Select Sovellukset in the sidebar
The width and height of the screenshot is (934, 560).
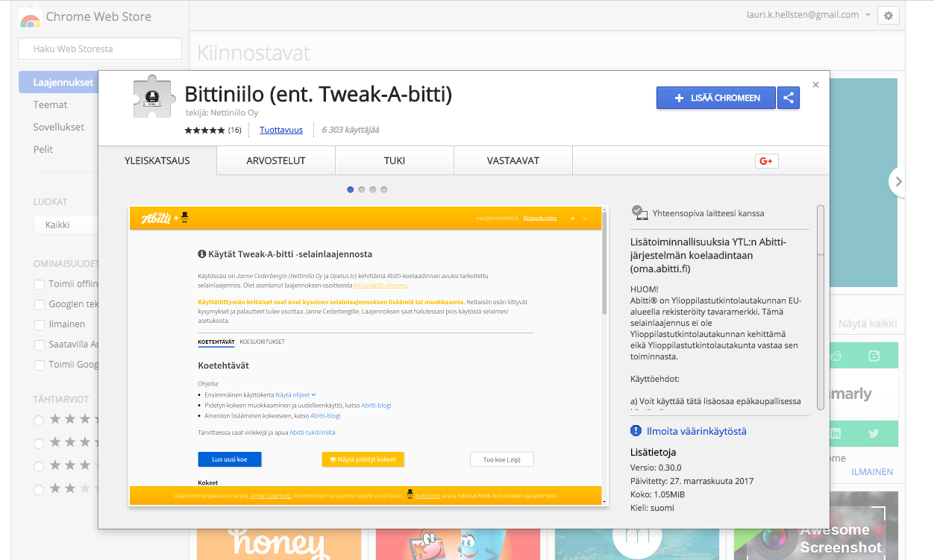click(59, 128)
